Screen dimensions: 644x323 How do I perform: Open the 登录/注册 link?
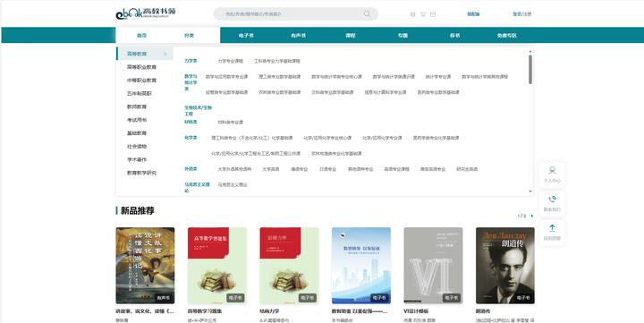tap(521, 14)
